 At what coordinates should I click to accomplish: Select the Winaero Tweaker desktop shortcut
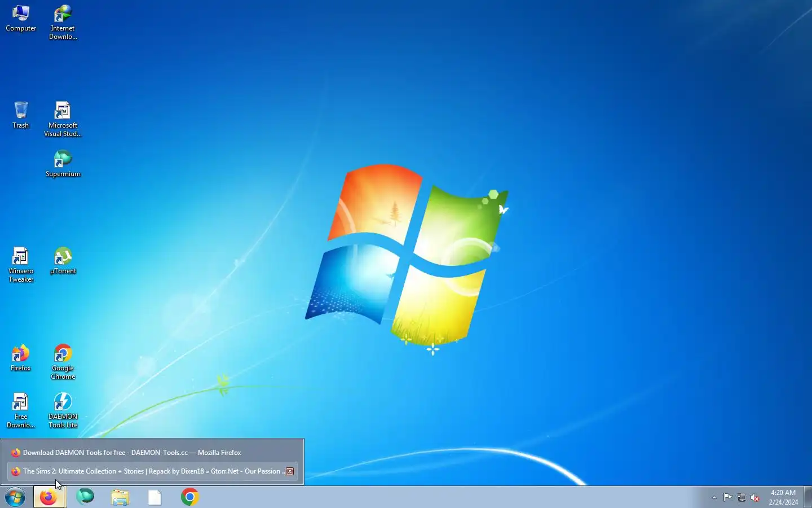point(21,265)
